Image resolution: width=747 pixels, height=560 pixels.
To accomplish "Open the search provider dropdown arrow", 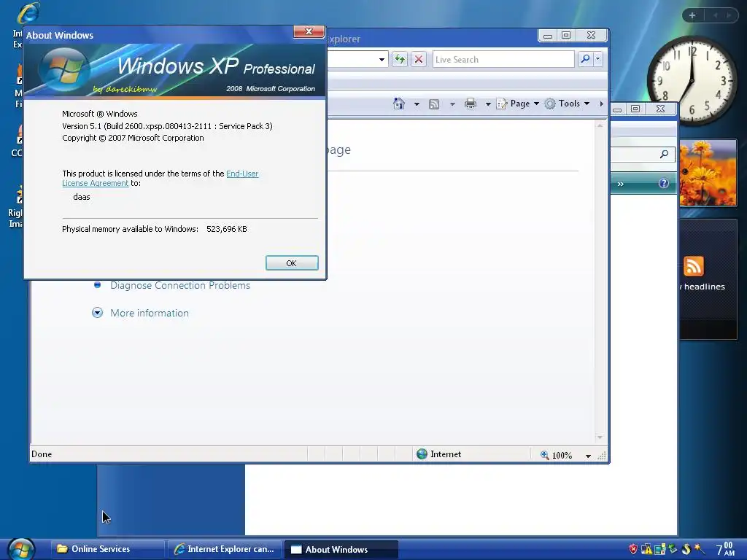I will pyautogui.click(x=598, y=59).
